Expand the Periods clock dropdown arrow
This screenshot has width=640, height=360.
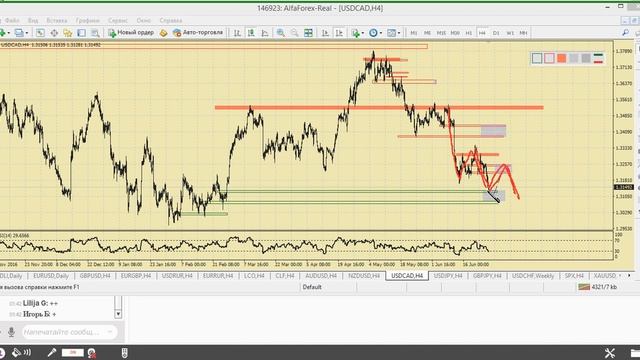point(380,33)
